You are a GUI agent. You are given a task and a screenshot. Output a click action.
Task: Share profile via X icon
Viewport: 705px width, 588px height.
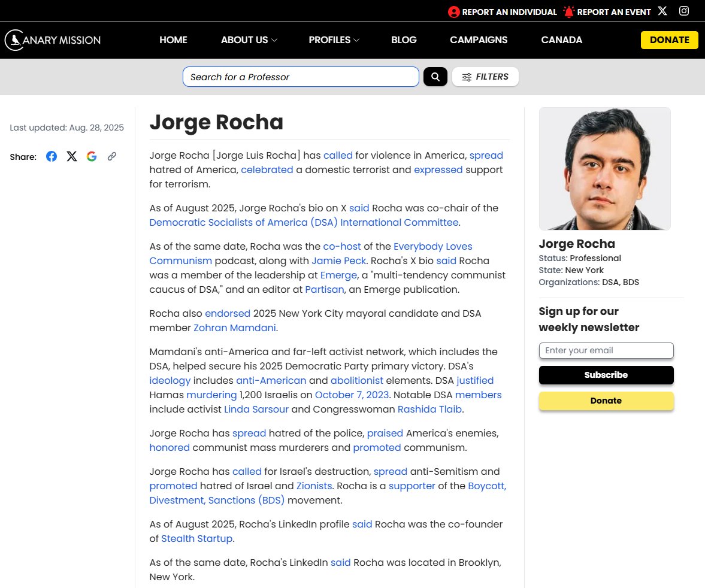(72, 156)
